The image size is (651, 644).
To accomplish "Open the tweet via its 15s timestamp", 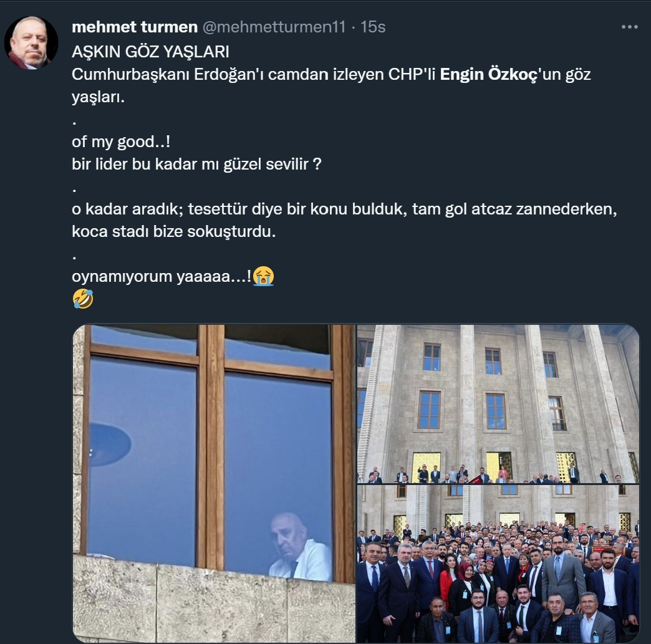I will click(x=373, y=27).
